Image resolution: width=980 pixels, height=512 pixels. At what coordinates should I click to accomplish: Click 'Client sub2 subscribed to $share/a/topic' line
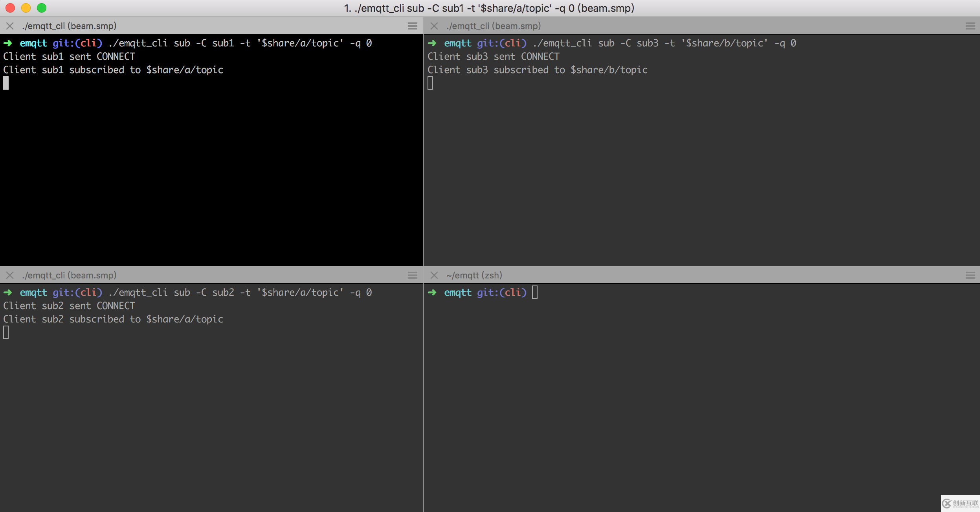tap(113, 319)
